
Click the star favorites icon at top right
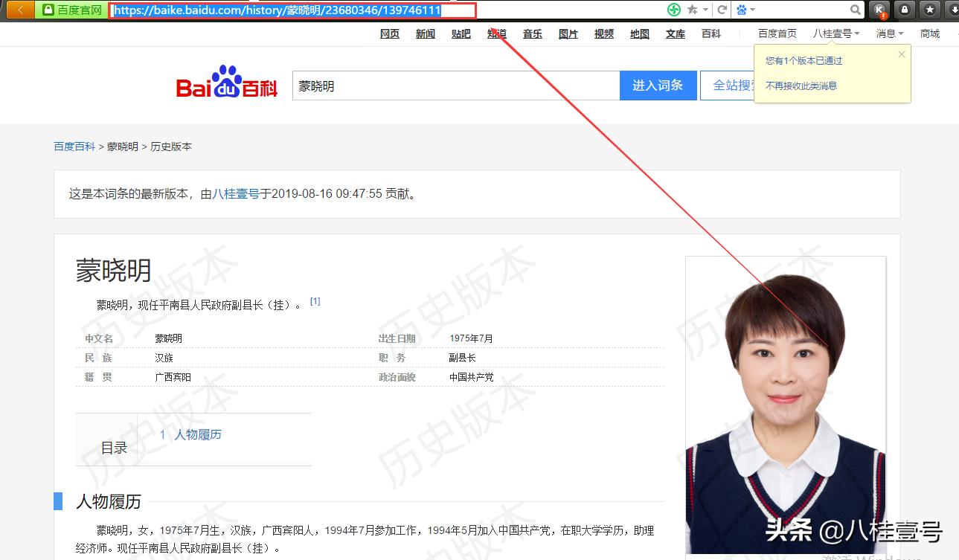930,10
